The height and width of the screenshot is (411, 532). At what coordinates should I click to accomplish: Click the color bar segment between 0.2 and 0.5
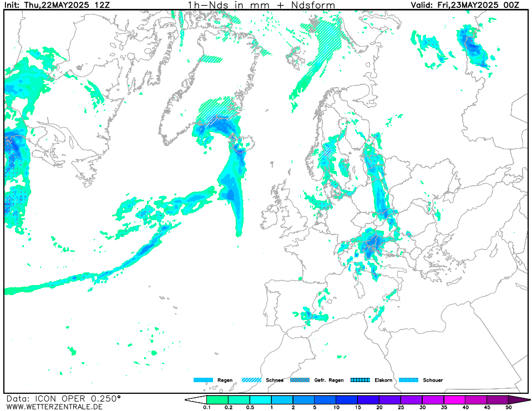[239, 400]
